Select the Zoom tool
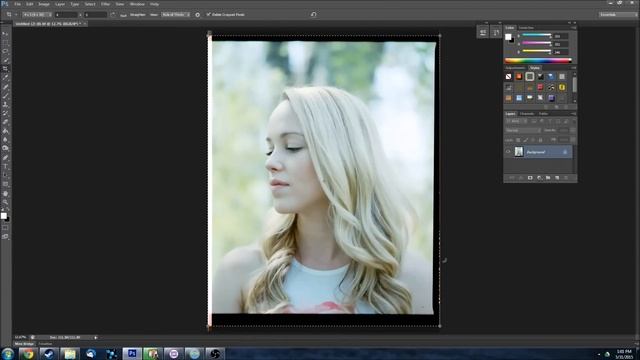Viewport: 640px width, 360px height. point(5,202)
